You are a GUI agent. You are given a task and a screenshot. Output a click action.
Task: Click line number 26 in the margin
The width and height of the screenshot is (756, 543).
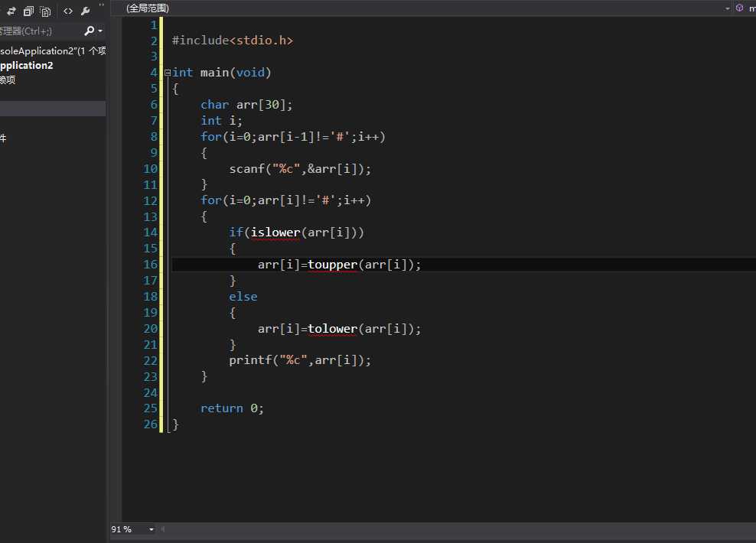coord(151,424)
